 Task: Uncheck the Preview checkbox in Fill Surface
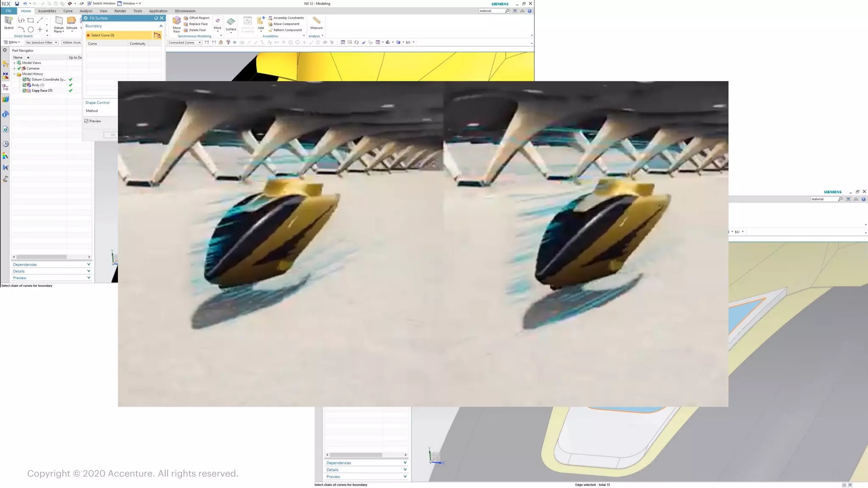[87, 121]
